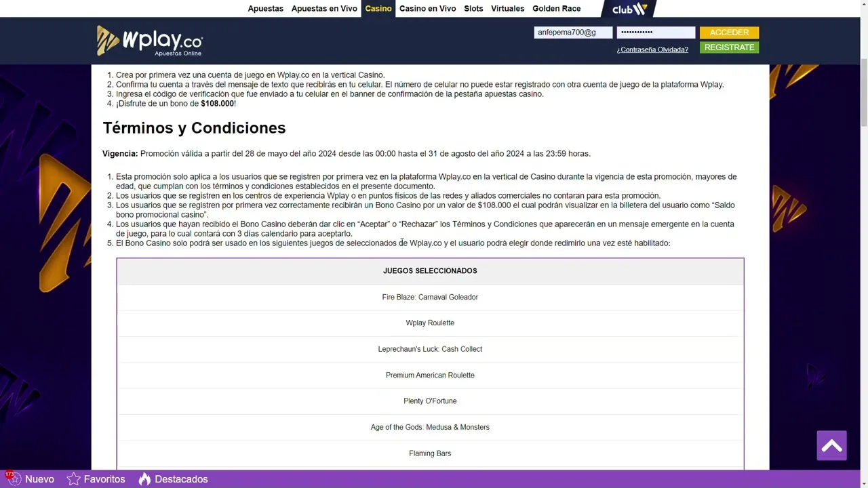
Task: Open the Club W icon tab
Action: 629,9
